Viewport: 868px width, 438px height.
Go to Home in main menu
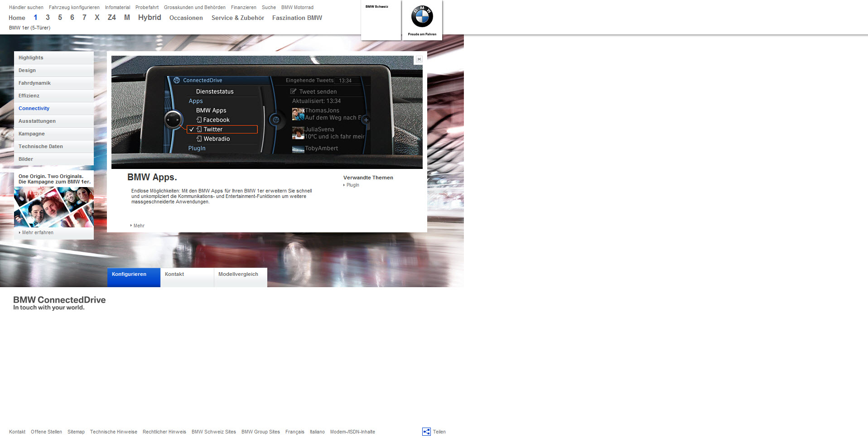click(x=17, y=18)
